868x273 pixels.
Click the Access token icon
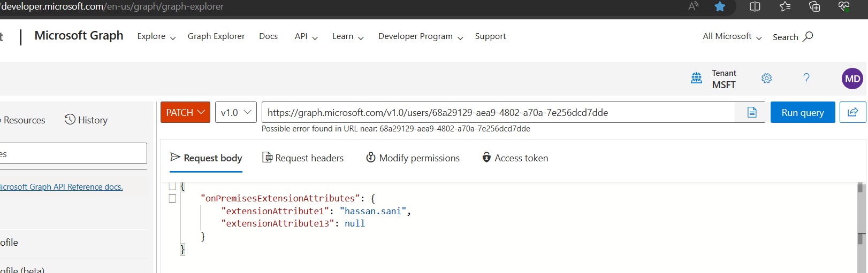coord(486,157)
